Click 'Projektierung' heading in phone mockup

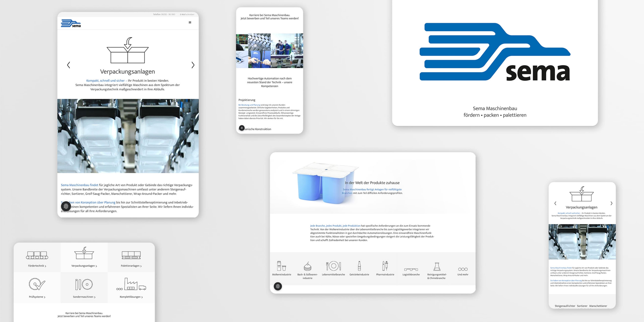coord(247,100)
